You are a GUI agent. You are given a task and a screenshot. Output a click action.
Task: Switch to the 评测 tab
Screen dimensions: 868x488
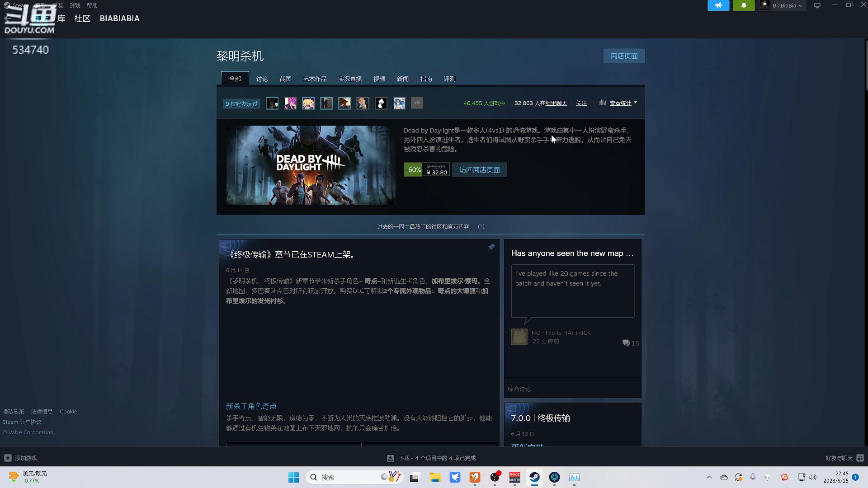450,79
